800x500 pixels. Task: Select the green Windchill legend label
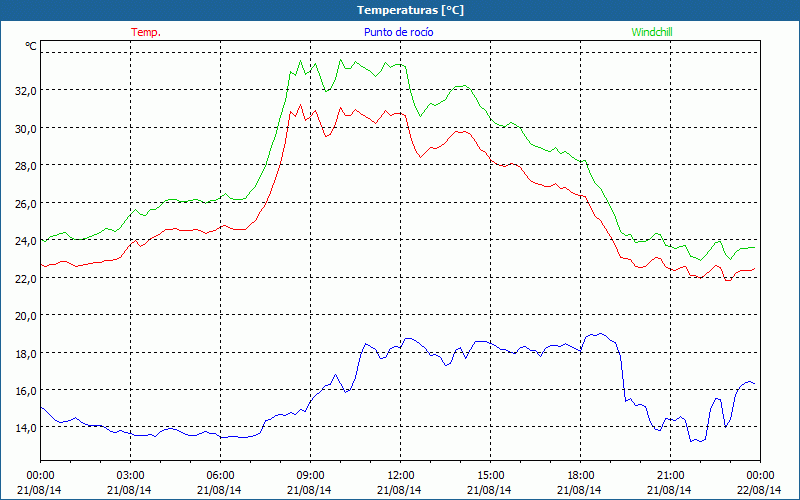coord(652,32)
